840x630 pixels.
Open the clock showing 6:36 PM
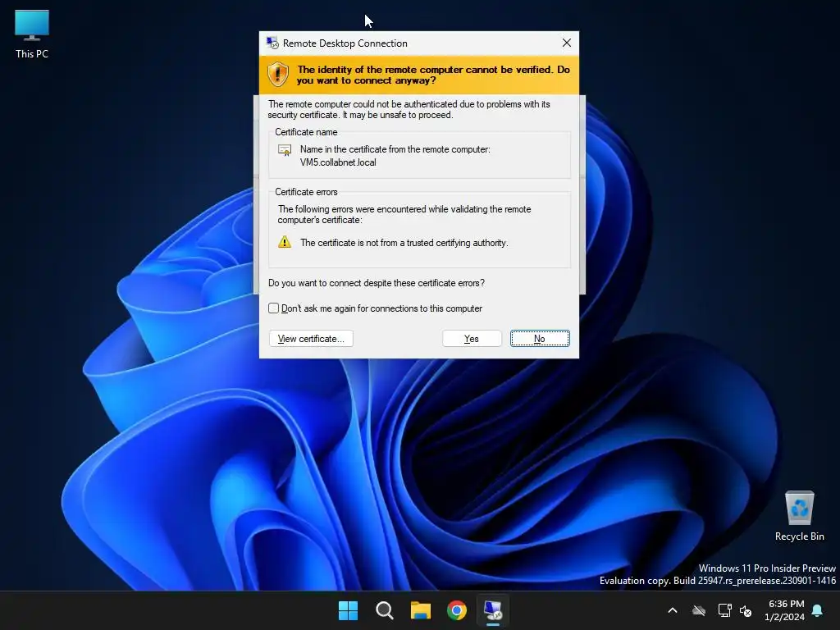click(x=785, y=610)
